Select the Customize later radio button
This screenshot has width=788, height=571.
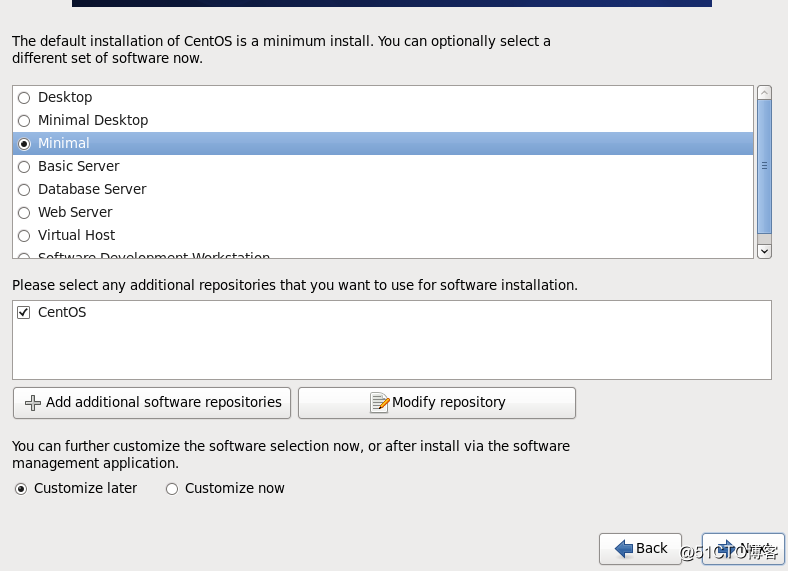21,489
